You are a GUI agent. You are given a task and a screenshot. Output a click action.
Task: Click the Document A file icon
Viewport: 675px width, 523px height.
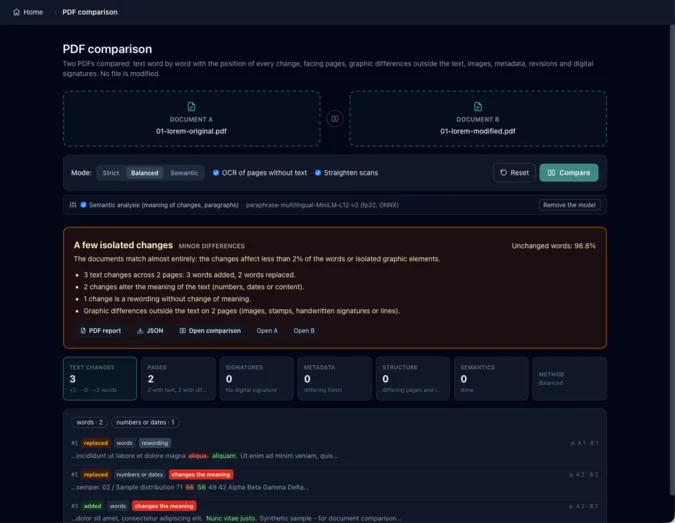pyautogui.click(x=192, y=106)
